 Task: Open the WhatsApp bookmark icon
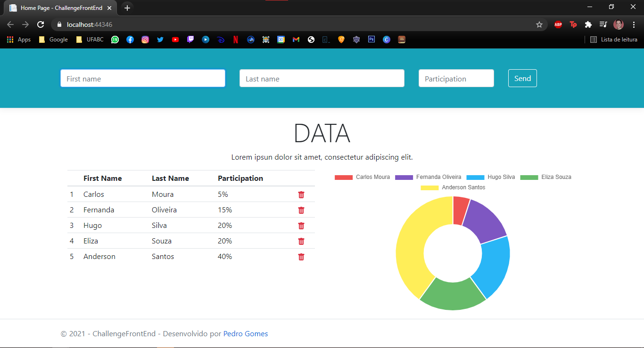(x=115, y=40)
